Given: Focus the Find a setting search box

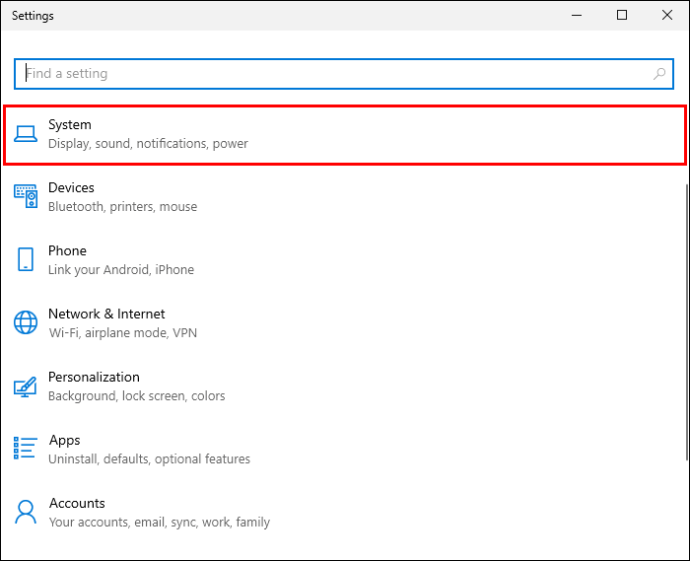Looking at the screenshot, I should click(344, 73).
